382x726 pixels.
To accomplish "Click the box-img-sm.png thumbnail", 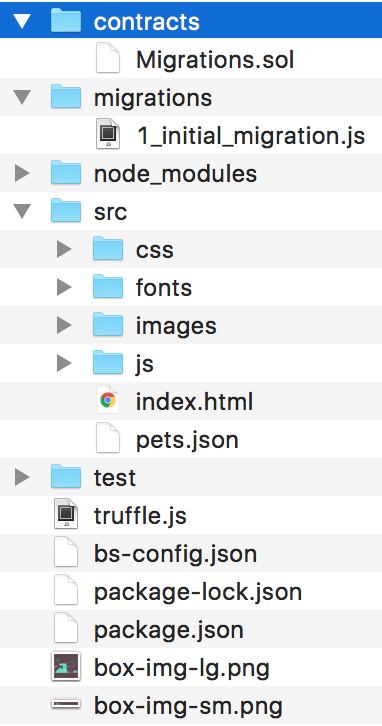I will (66, 705).
